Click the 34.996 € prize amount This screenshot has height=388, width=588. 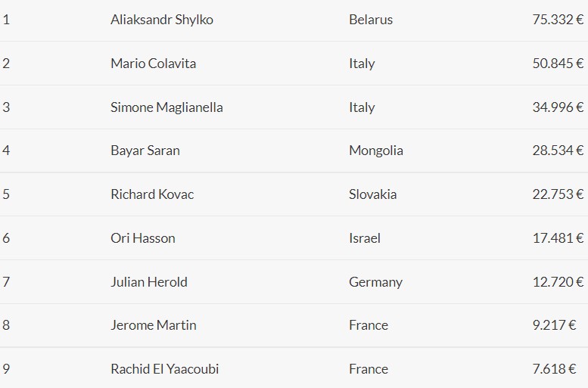coord(558,107)
